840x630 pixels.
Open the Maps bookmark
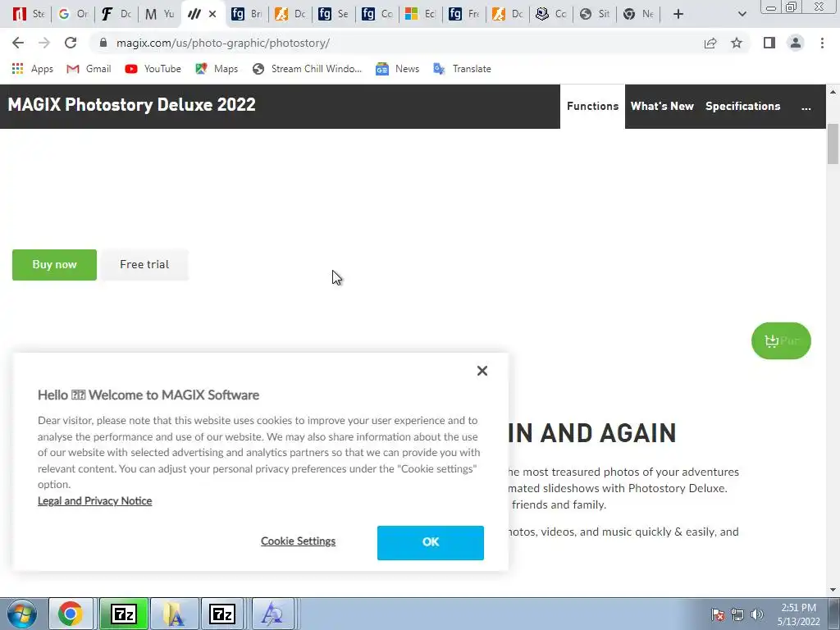217,69
